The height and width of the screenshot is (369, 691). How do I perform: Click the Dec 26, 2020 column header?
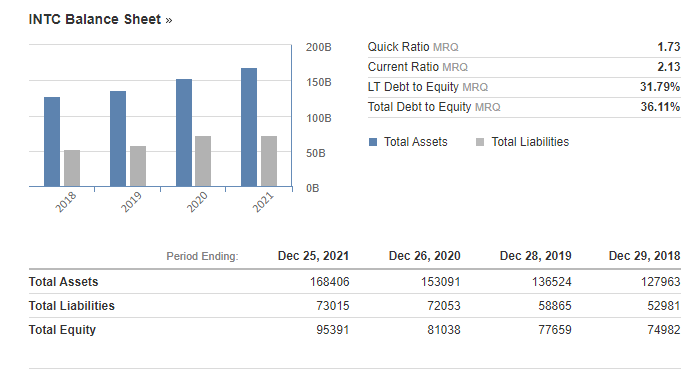click(424, 256)
